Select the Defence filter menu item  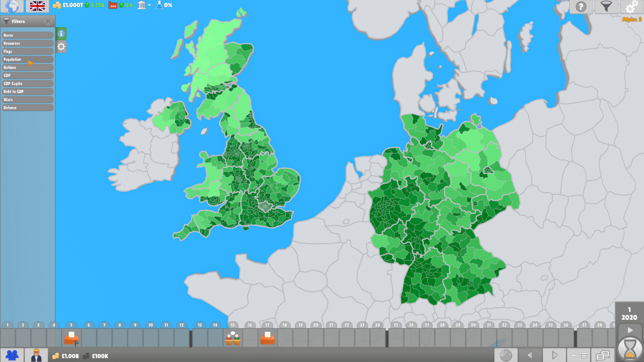click(28, 107)
